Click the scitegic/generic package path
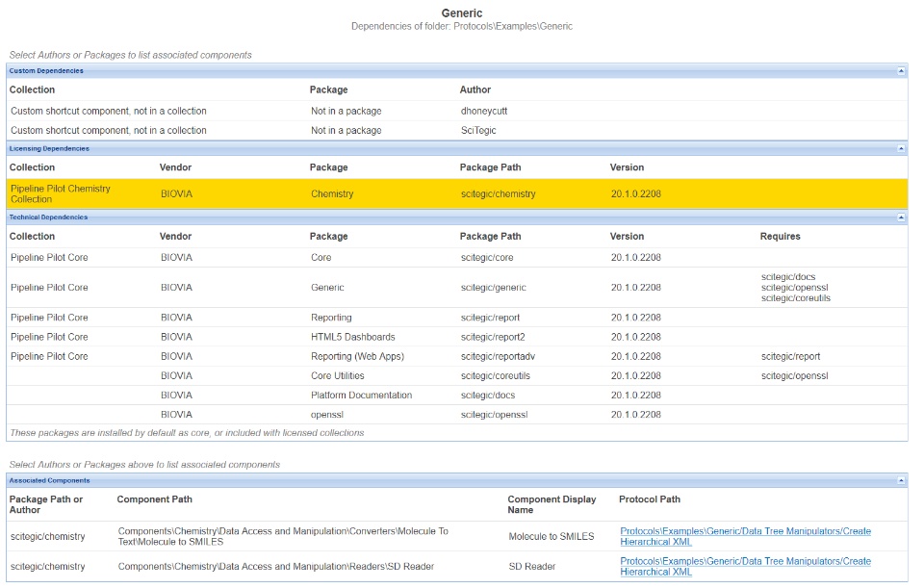 tap(493, 288)
